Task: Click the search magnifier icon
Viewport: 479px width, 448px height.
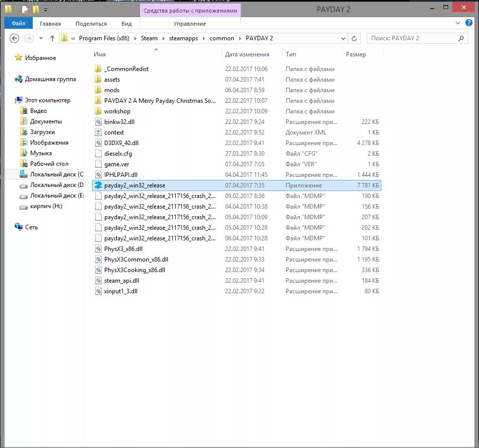Action: pos(461,38)
